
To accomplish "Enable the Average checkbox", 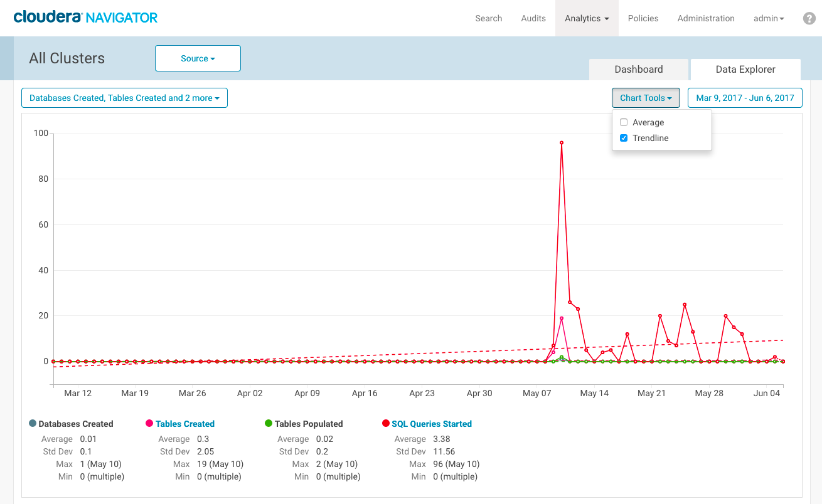I will pos(624,123).
